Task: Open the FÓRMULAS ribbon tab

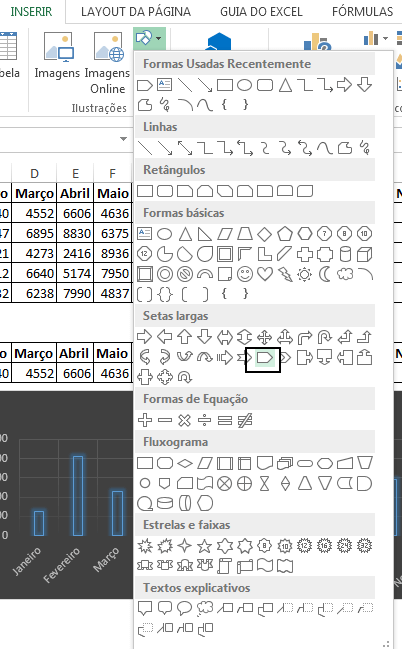Action: pos(362,12)
